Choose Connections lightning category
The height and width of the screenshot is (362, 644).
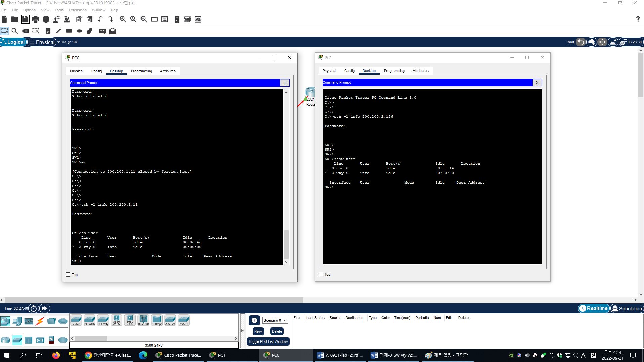click(x=40, y=321)
